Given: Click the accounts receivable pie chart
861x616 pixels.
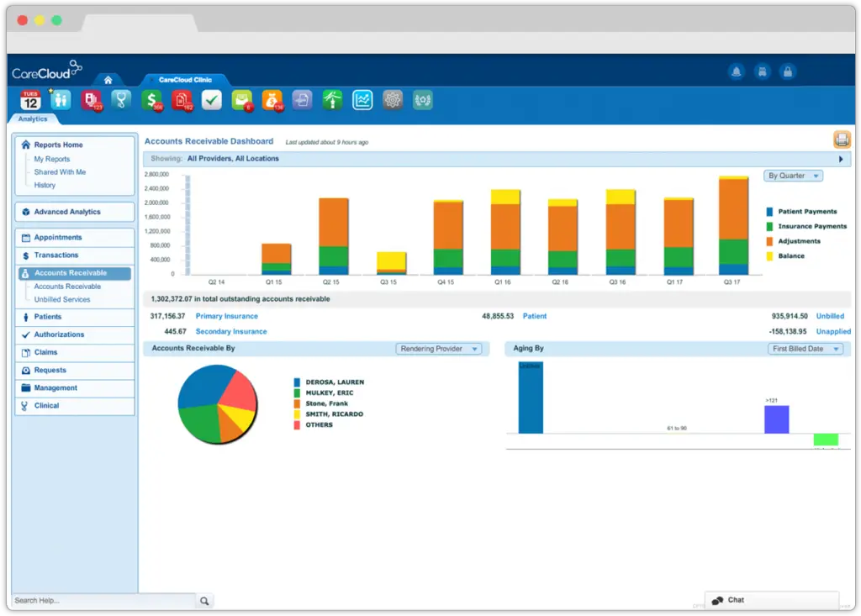Looking at the screenshot, I should (x=218, y=404).
